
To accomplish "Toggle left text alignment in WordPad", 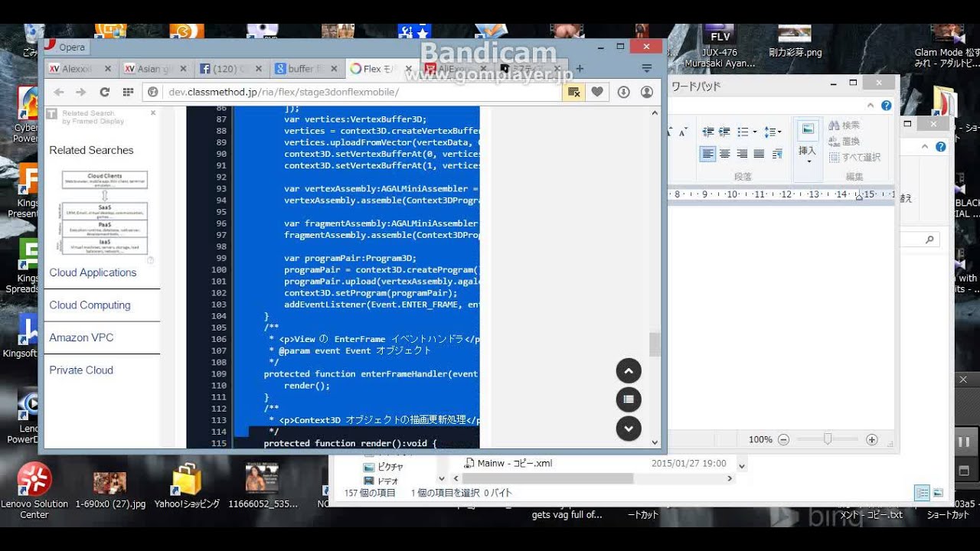I will coord(707,154).
